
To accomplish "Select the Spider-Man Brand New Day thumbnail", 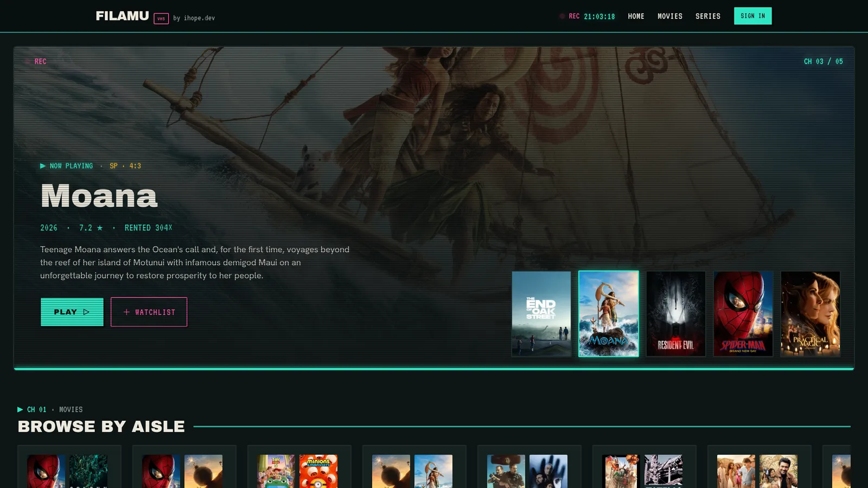I will [x=743, y=314].
